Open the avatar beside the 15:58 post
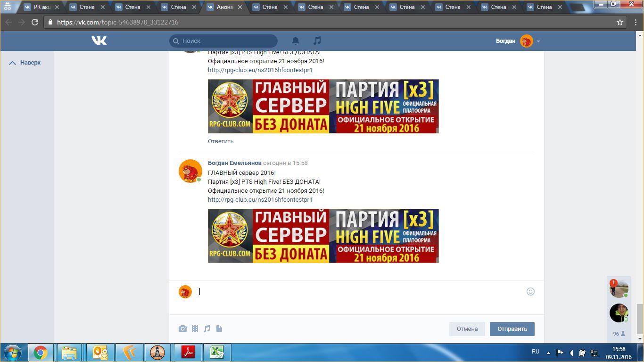 [190, 171]
